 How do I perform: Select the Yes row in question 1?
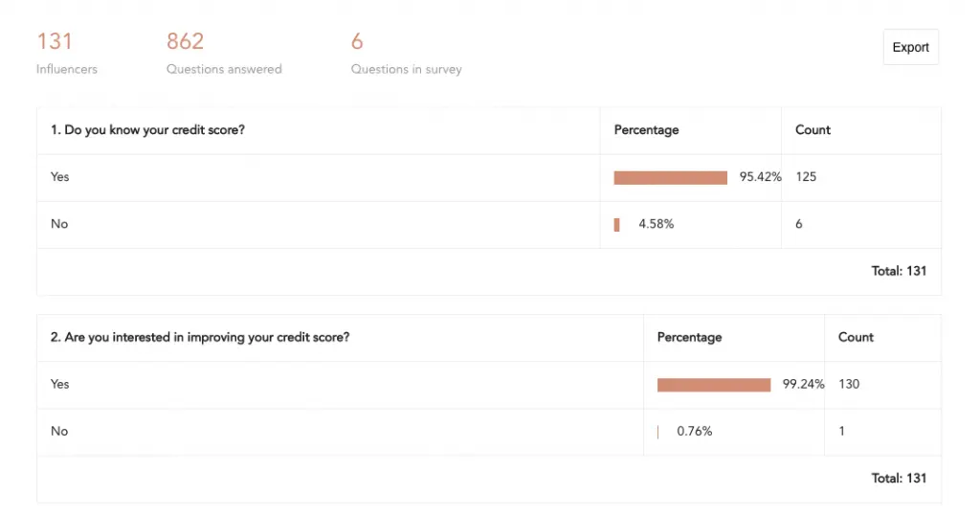pyautogui.click(x=60, y=177)
